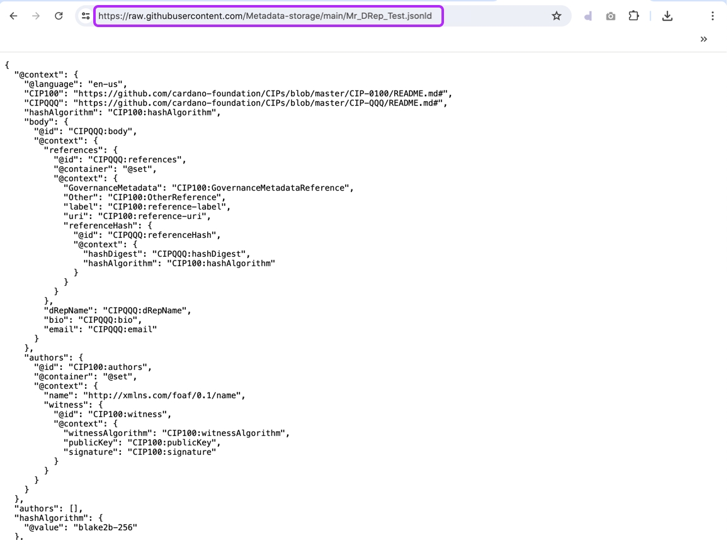Image resolution: width=728 pixels, height=560 pixels.
Task: Click the "CIP100:witnessAlgorithm" value
Action: (x=225, y=434)
